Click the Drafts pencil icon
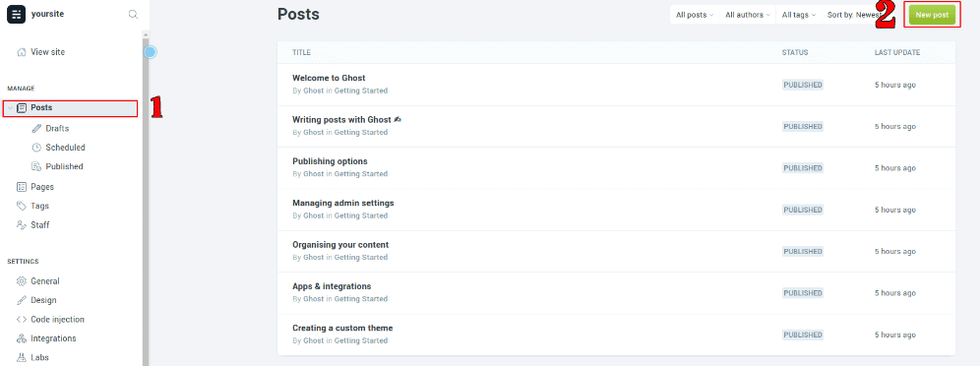The height and width of the screenshot is (366, 980). tap(36, 129)
